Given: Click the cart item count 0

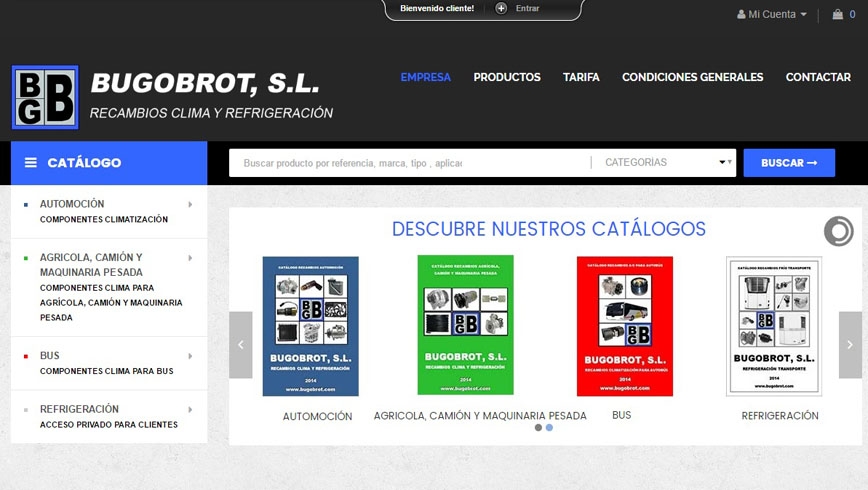Looking at the screenshot, I should pos(852,14).
